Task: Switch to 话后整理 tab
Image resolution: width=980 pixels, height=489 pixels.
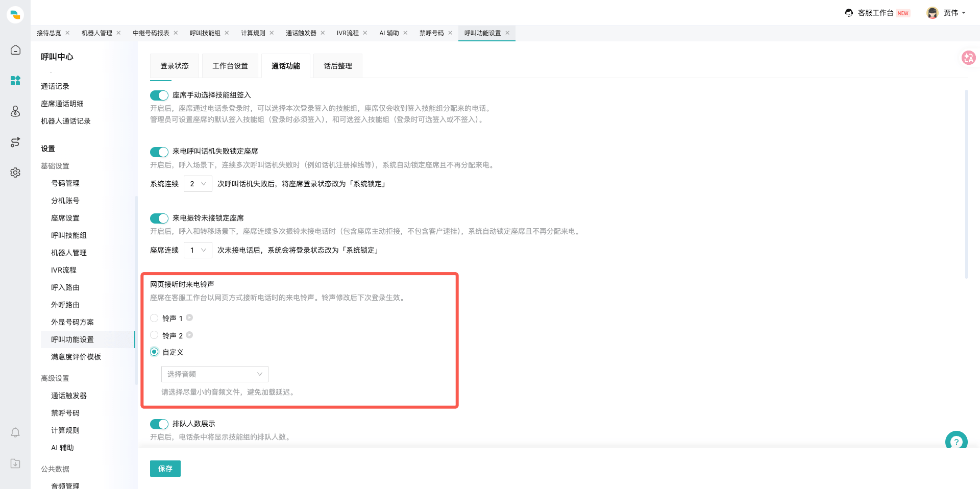Action: [x=338, y=66]
